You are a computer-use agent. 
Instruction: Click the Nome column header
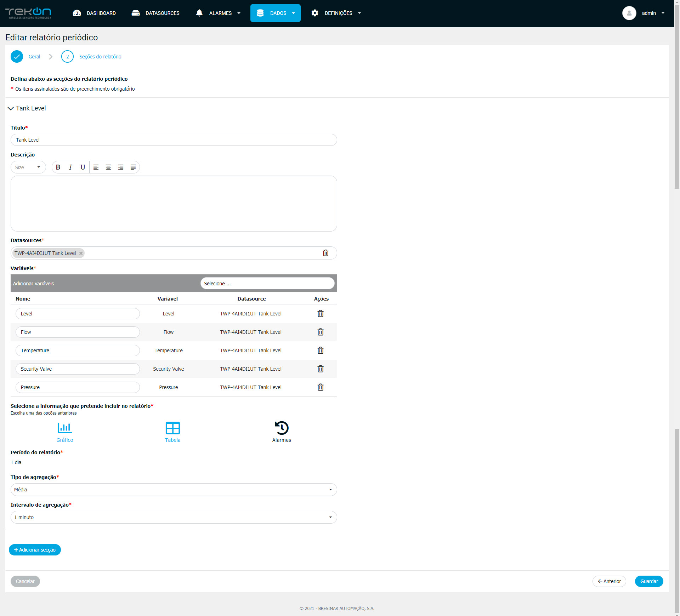click(23, 299)
